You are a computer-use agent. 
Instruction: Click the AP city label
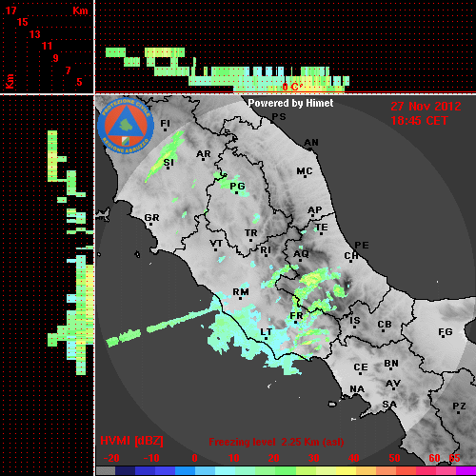click(315, 210)
